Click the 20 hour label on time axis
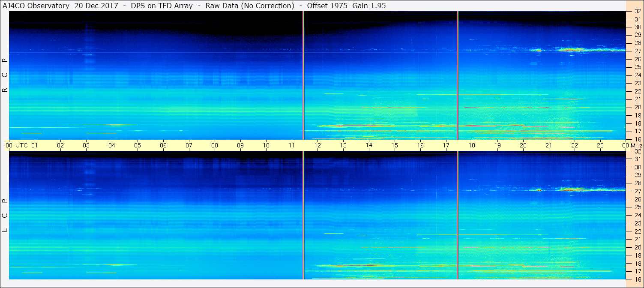This screenshot has width=644, height=288. 523,145
